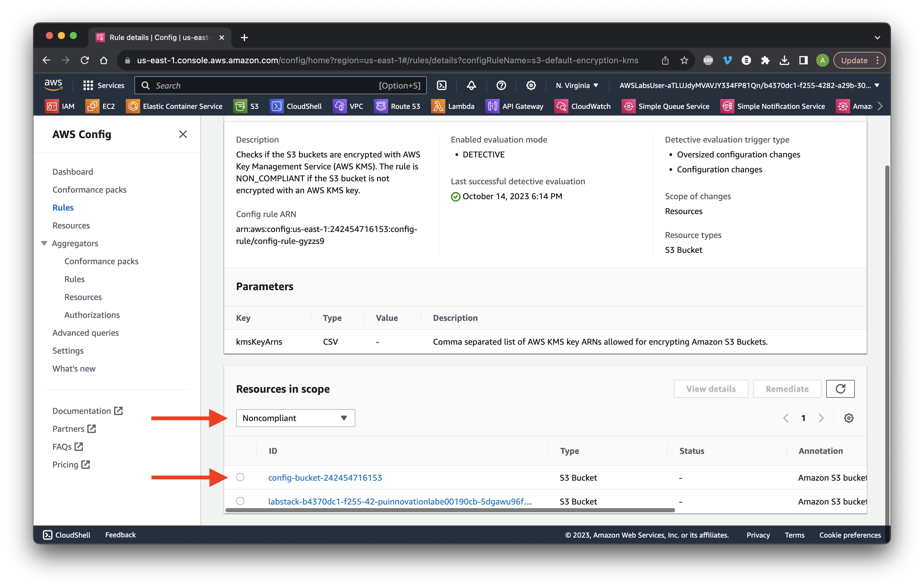Open CloudWatch service shortcut
The image size is (924, 588).
pyautogui.click(x=582, y=106)
